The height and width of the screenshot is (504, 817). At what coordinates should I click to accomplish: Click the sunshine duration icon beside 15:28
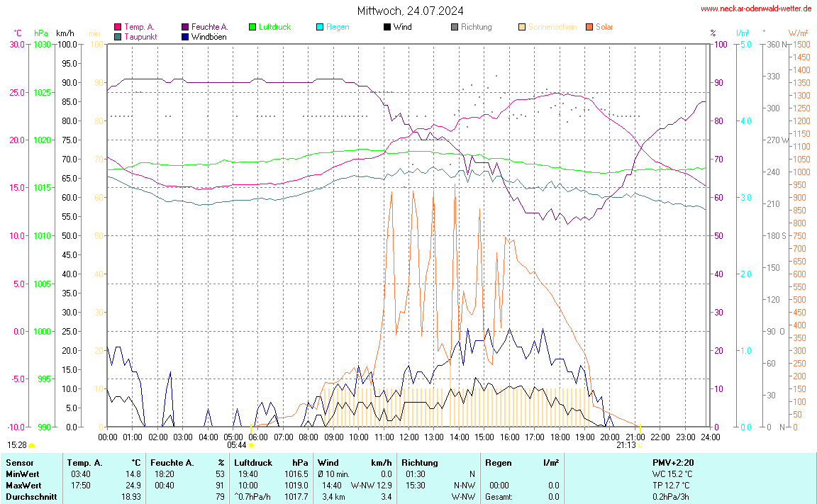32,445
